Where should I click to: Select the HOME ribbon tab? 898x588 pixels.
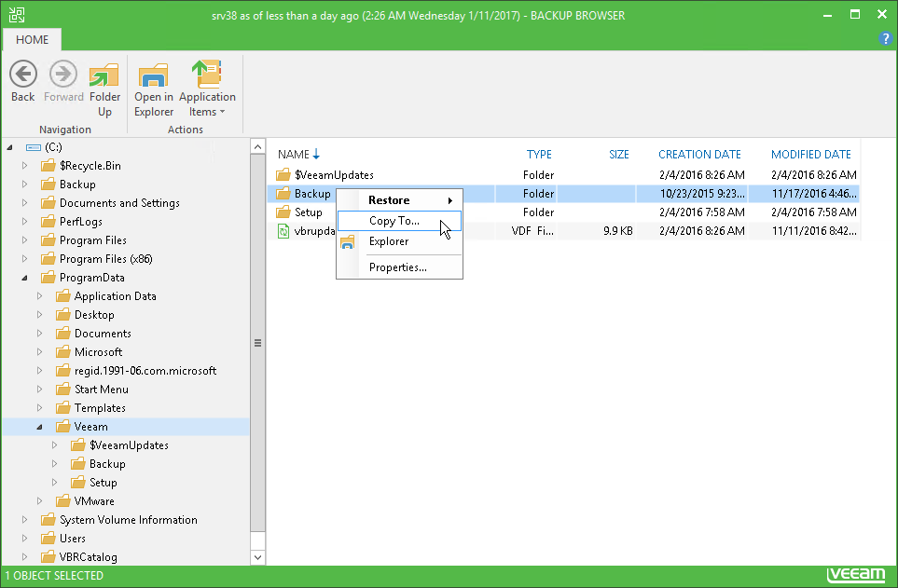(32, 39)
